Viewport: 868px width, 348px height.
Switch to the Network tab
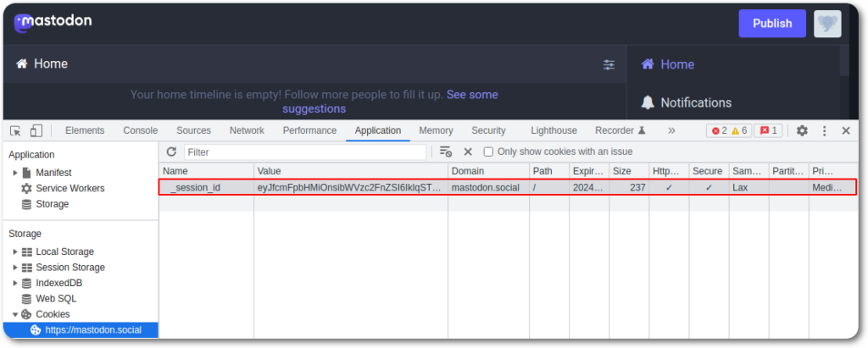coord(247,130)
